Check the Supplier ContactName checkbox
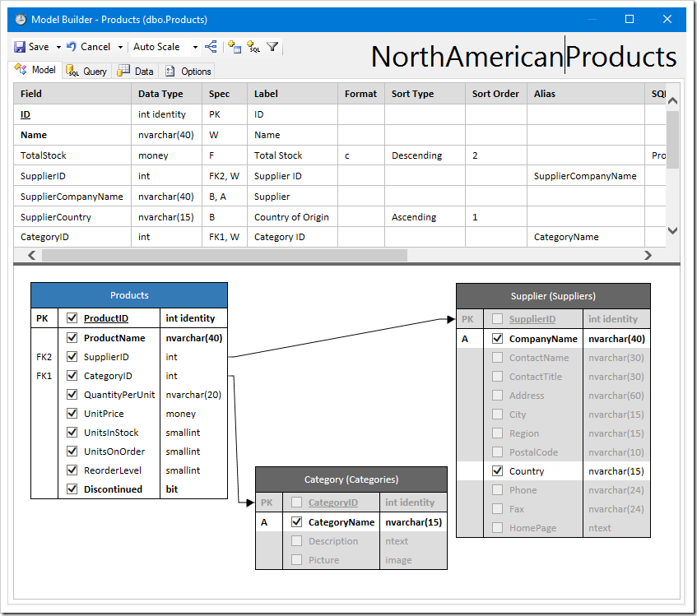This screenshot has width=697, height=616. (x=497, y=358)
